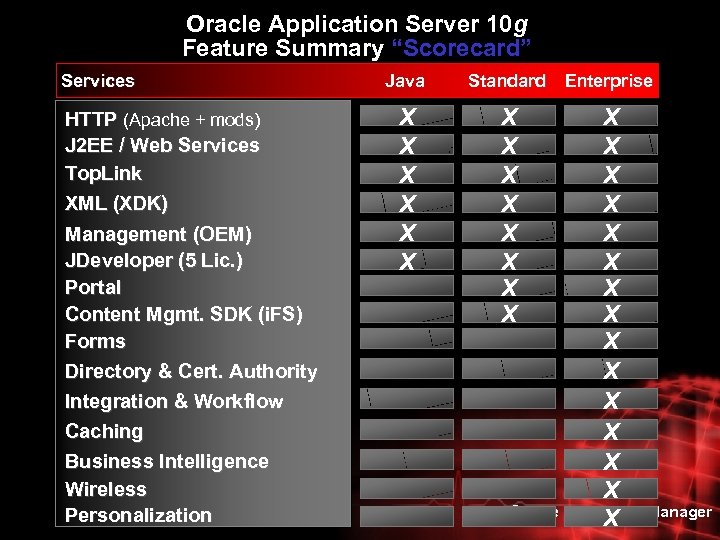The width and height of the screenshot is (720, 540).
Task: Click the X in Personalization row
Action: coord(611,517)
